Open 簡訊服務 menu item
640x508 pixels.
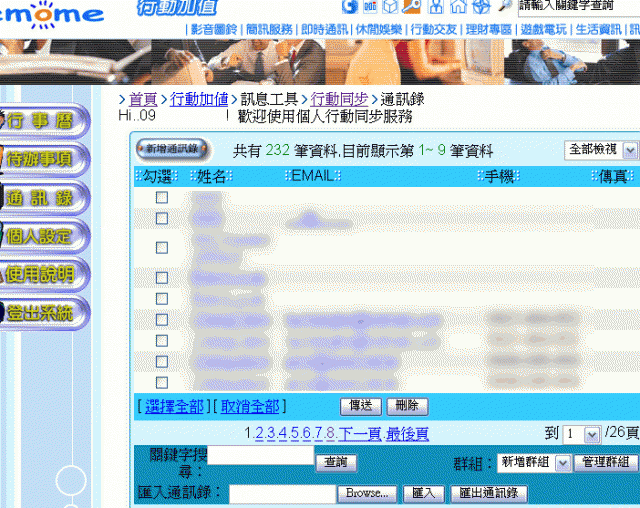point(269,29)
